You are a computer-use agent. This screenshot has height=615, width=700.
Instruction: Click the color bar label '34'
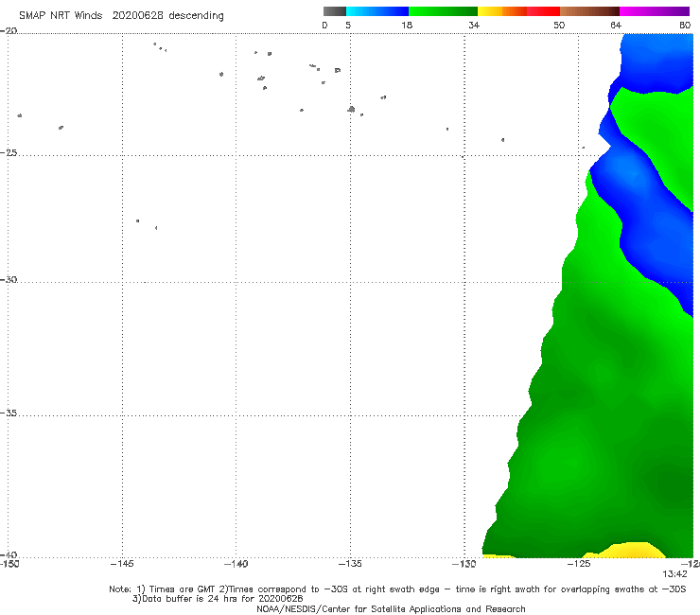[x=474, y=25]
